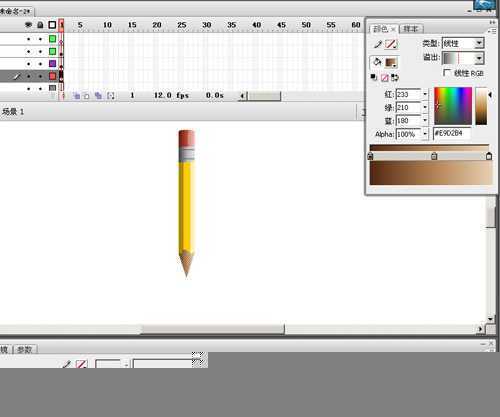The width and height of the screenshot is (500, 417).
Task: Click the Scene 1 label
Action: (13, 112)
